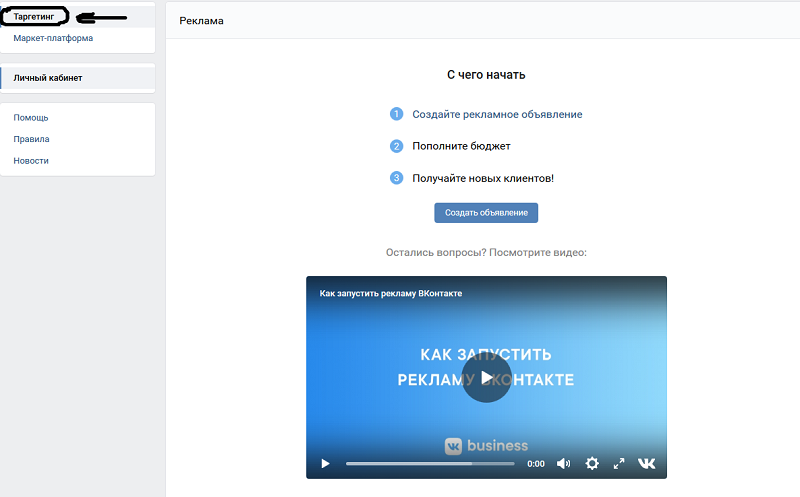
Task: Open the Правила link
Action: 31,139
